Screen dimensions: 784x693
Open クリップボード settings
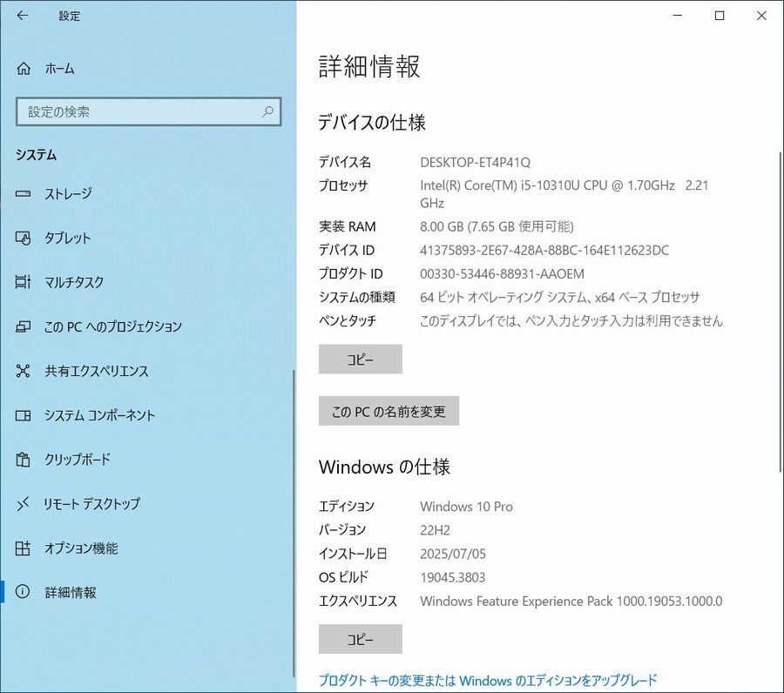click(147, 459)
